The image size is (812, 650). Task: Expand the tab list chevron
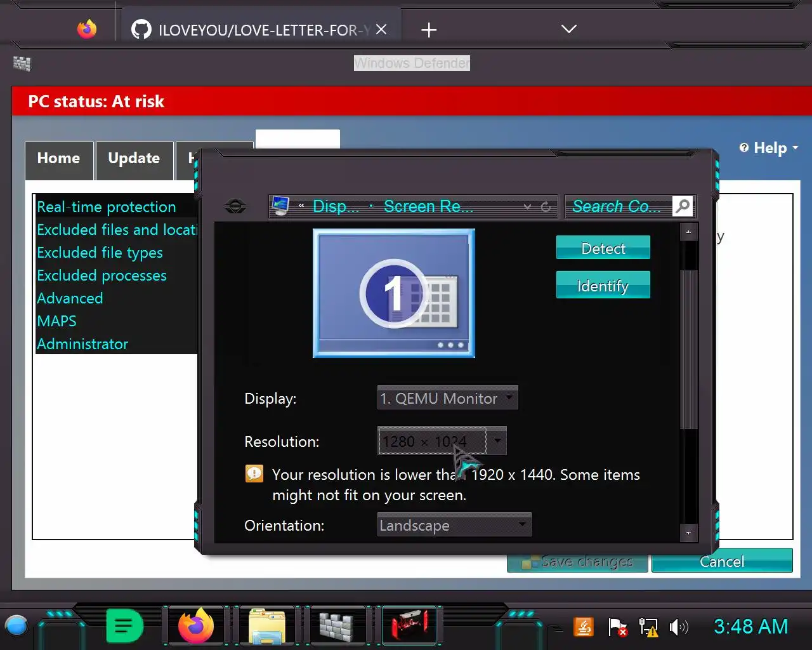(x=569, y=29)
